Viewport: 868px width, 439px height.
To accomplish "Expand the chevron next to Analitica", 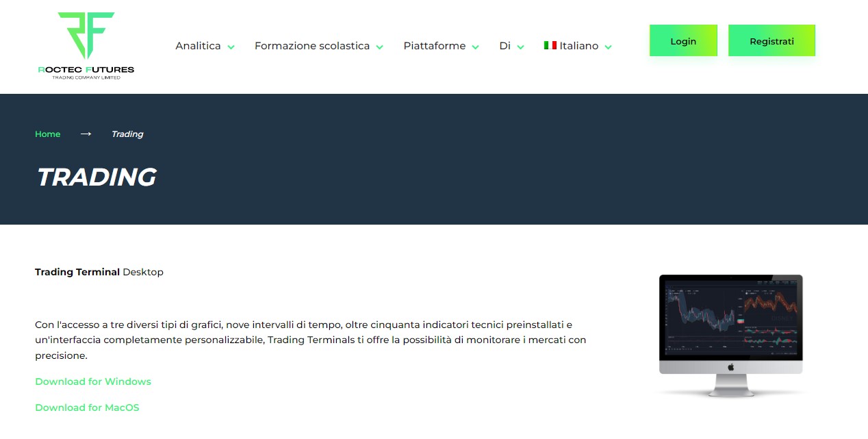I will 231,47.
